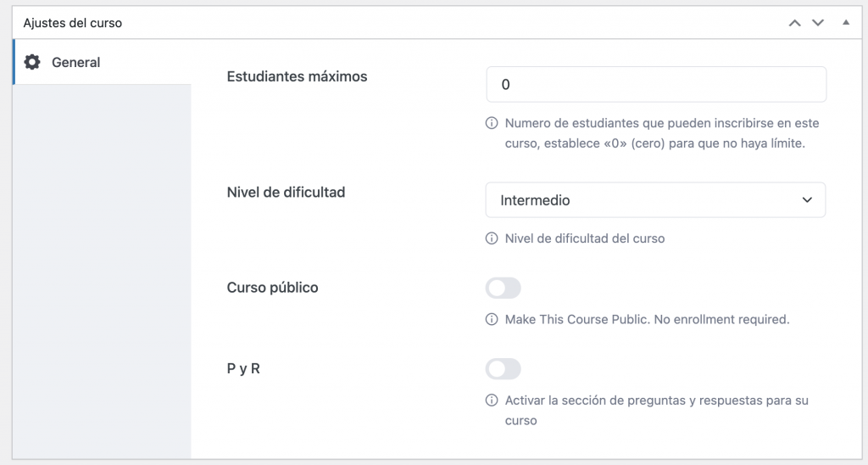Click the General gear icon

tap(32, 62)
